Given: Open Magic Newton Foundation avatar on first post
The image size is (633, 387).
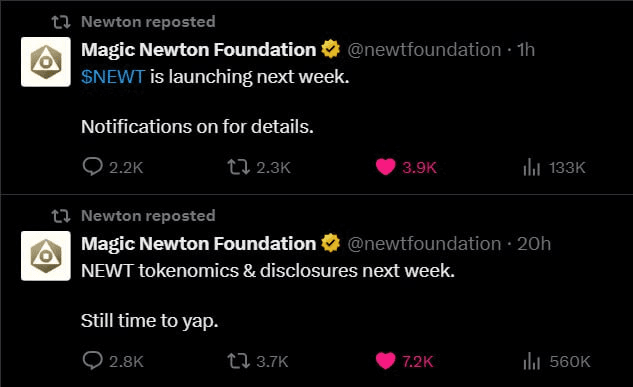Looking at the screenshot, I should (x=46, y=62).
